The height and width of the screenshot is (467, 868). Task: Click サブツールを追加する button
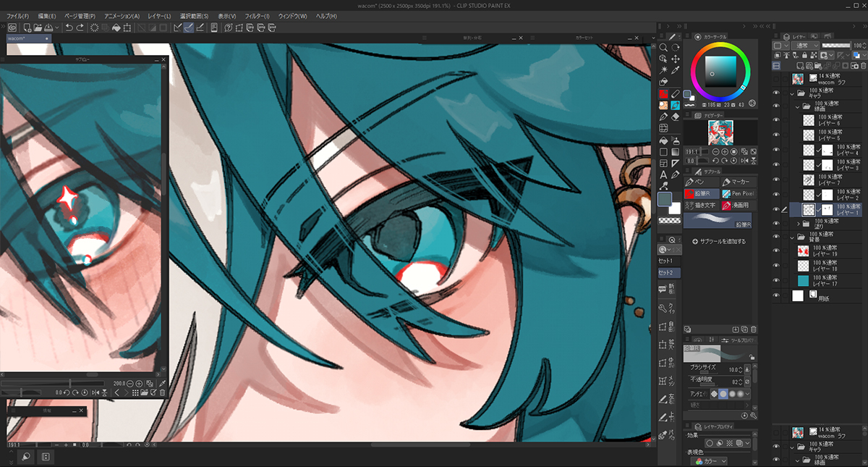719,241
